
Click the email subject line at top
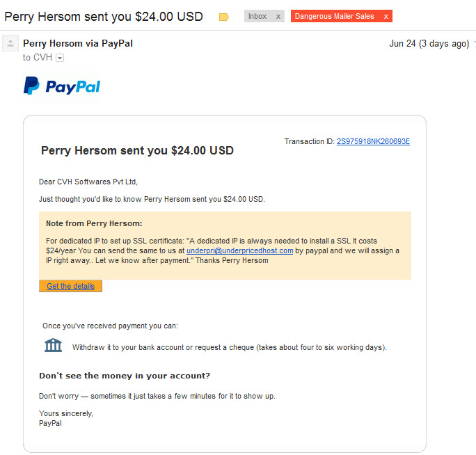coord(103,16)
